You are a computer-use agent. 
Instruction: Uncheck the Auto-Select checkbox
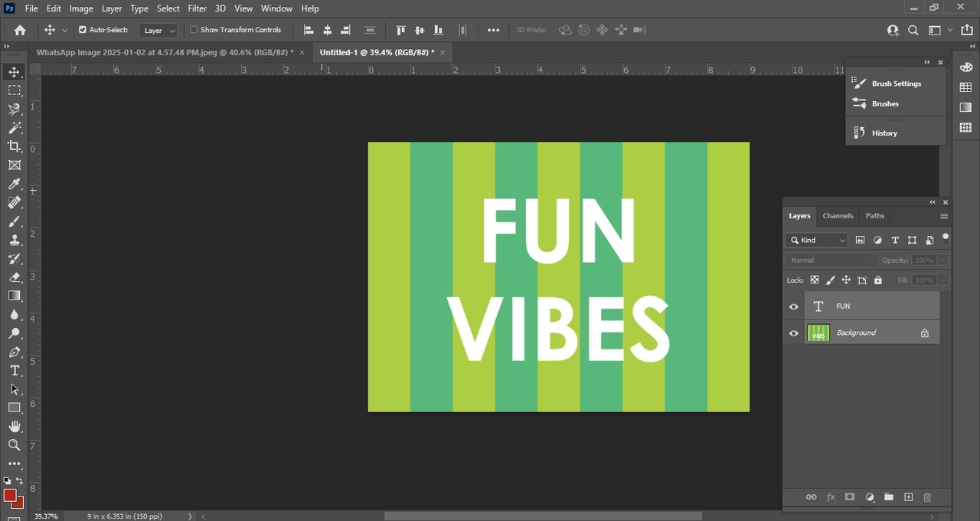[x=83, y=30]
